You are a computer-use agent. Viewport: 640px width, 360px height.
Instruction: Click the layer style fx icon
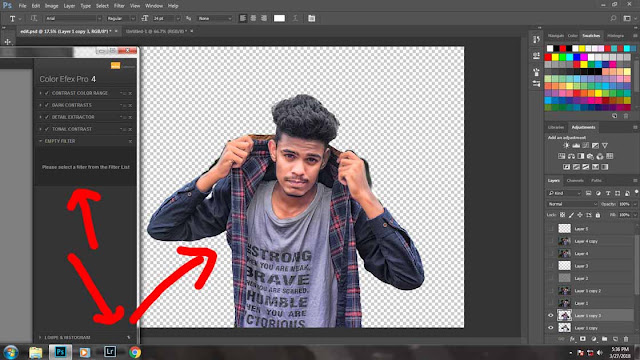click(572, 339)
